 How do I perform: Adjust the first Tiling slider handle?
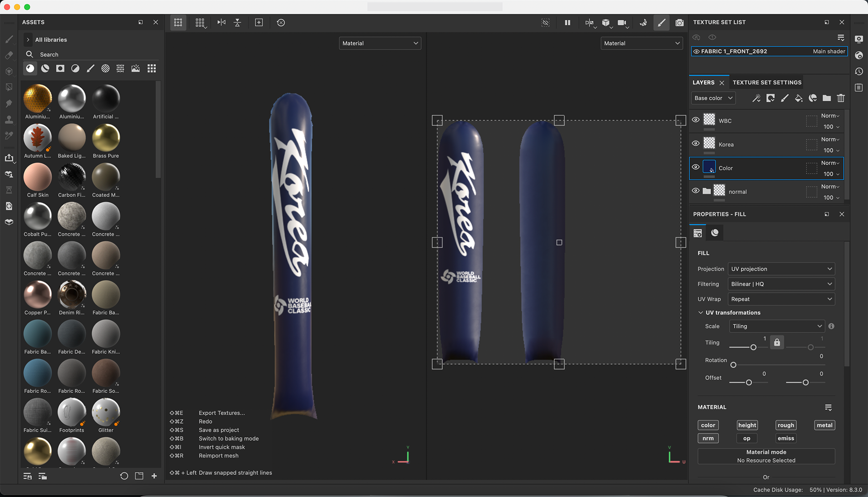(x=753, y=347)
